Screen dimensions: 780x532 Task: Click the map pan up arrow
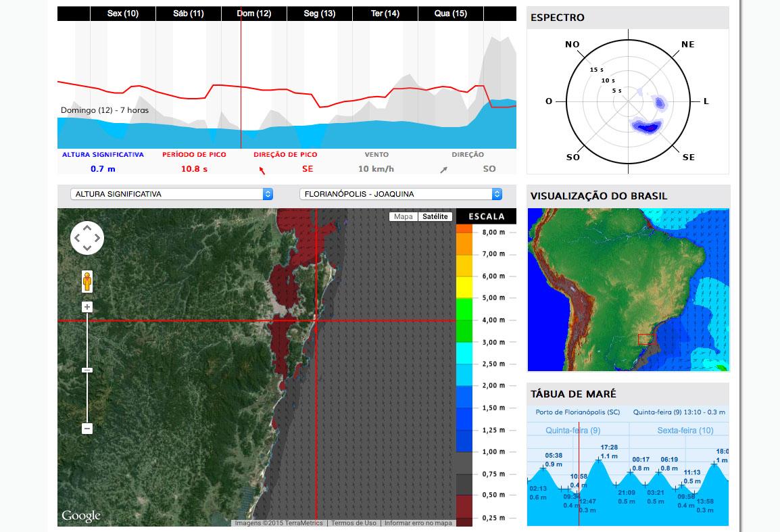pos(87,228)
